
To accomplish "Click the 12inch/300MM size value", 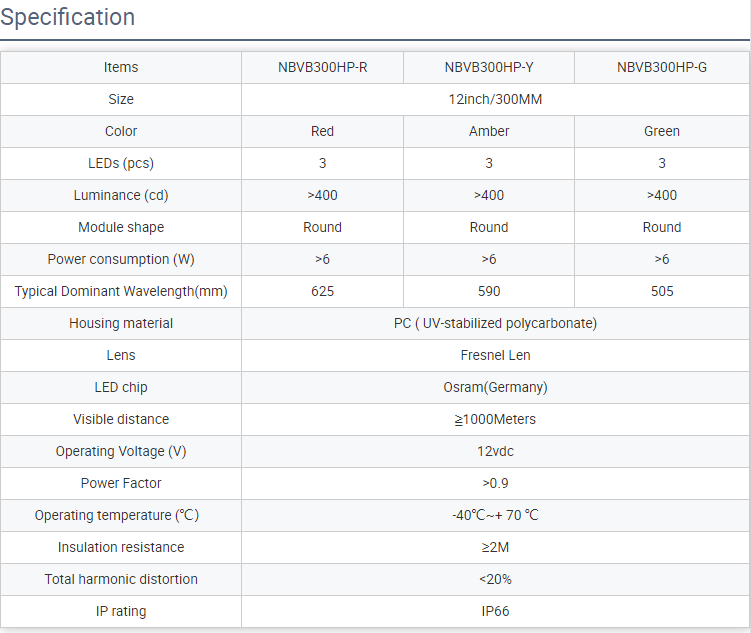I will click(x=495, y=100).
